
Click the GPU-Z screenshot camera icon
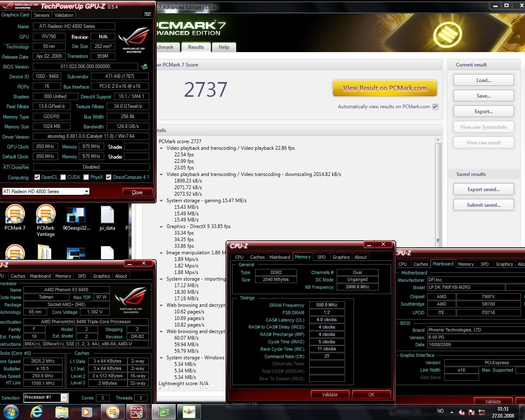[148, 14]
